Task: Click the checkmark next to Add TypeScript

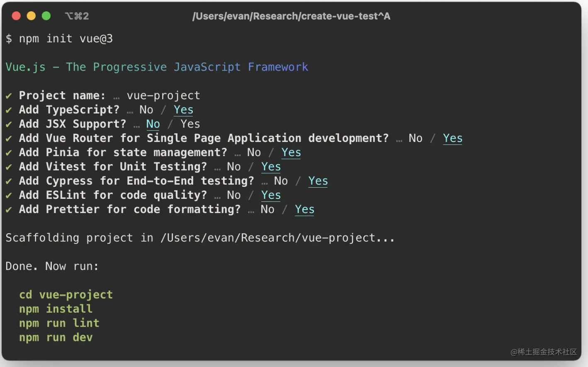Action: click(9, 110)
